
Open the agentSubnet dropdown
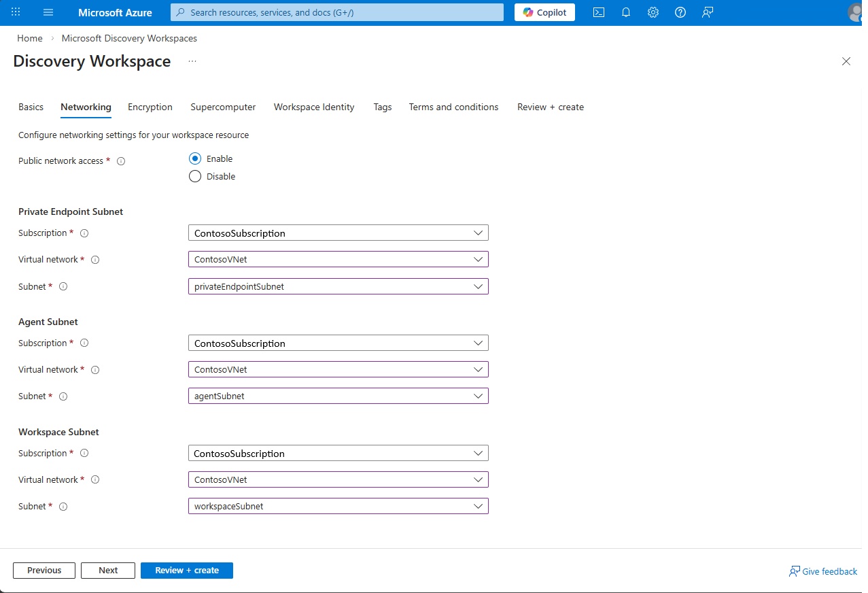click(338, 396)
